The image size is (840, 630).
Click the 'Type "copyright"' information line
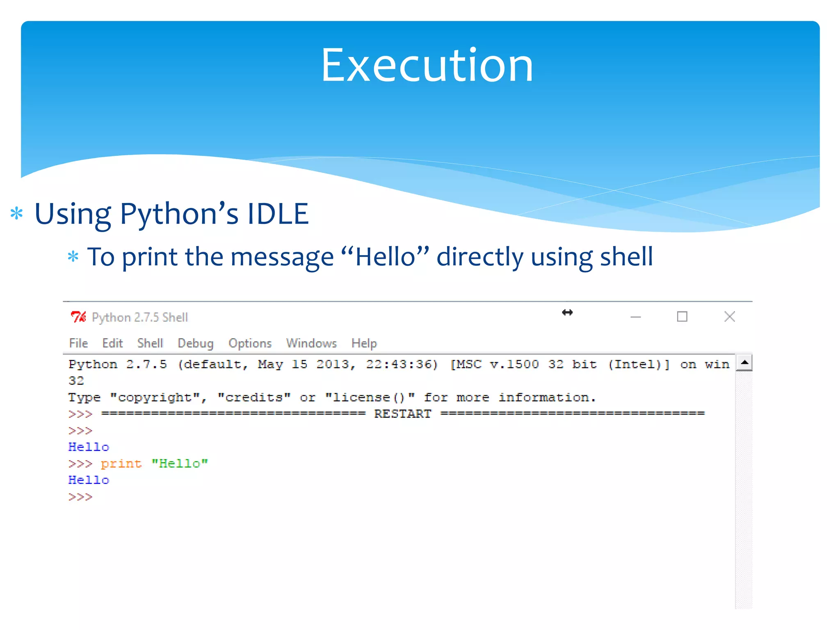pyautogui.click(x=332, y=397)
